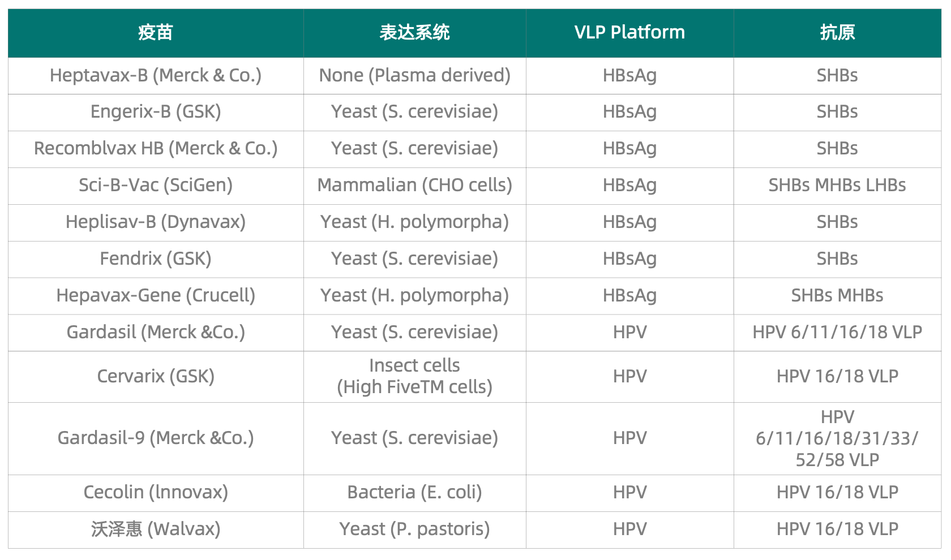Click the None (Plasma derived) cell
The image size is (951, 560).
coord(414,76)
